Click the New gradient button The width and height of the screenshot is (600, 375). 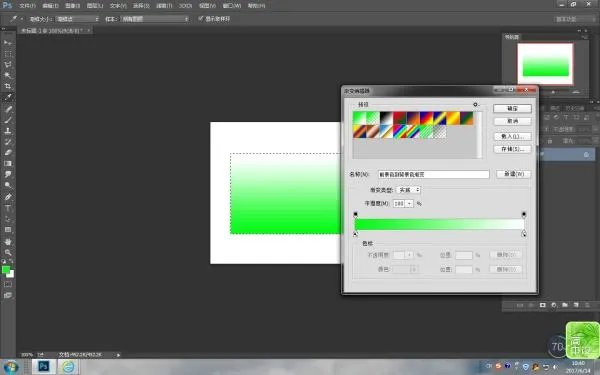coord(514,174)
